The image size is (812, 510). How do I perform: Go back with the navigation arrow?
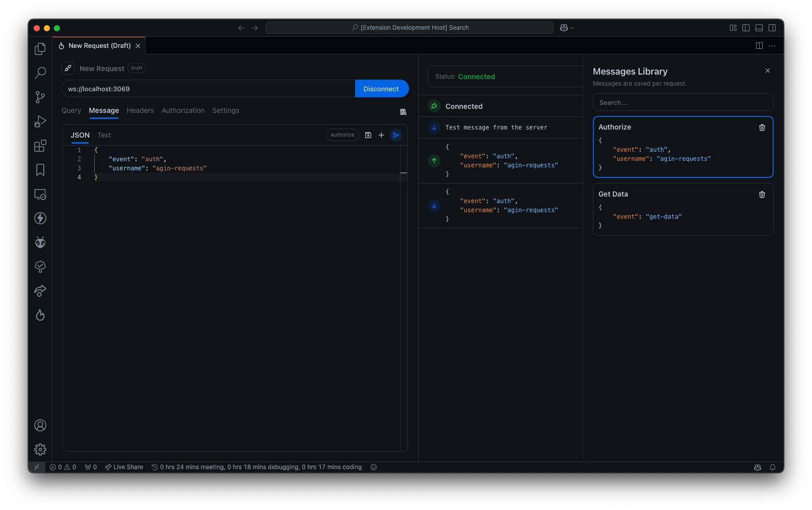coord(241,28)
